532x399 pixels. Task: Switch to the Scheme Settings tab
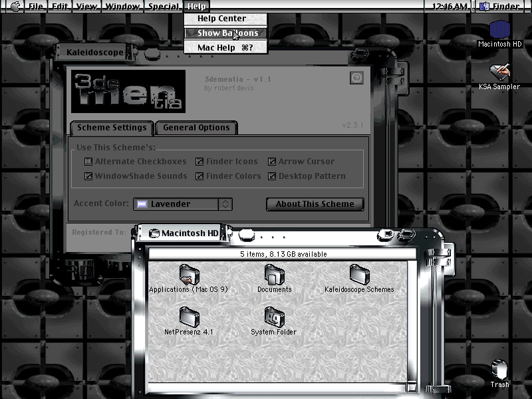pyautogui.click(x=112, y=128)
